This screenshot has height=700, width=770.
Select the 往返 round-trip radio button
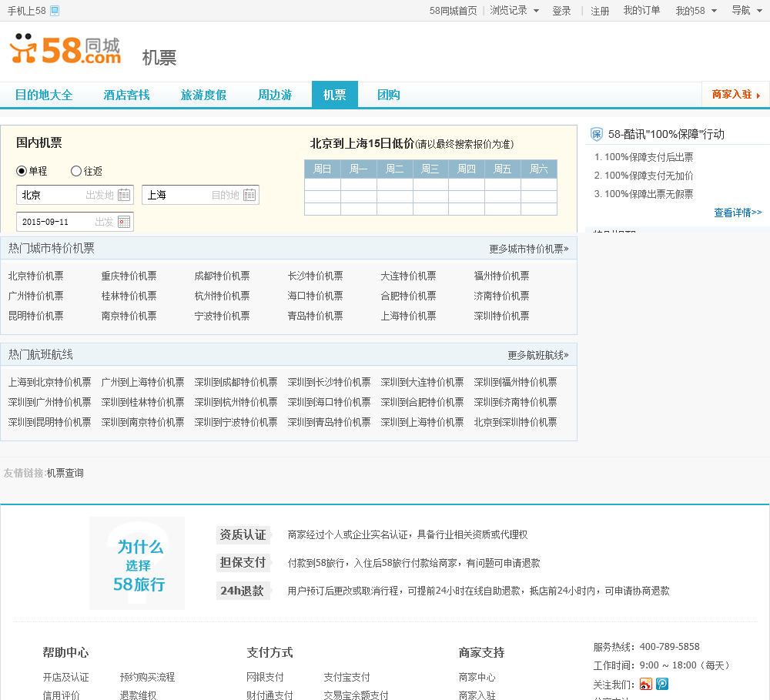[76, 171]
